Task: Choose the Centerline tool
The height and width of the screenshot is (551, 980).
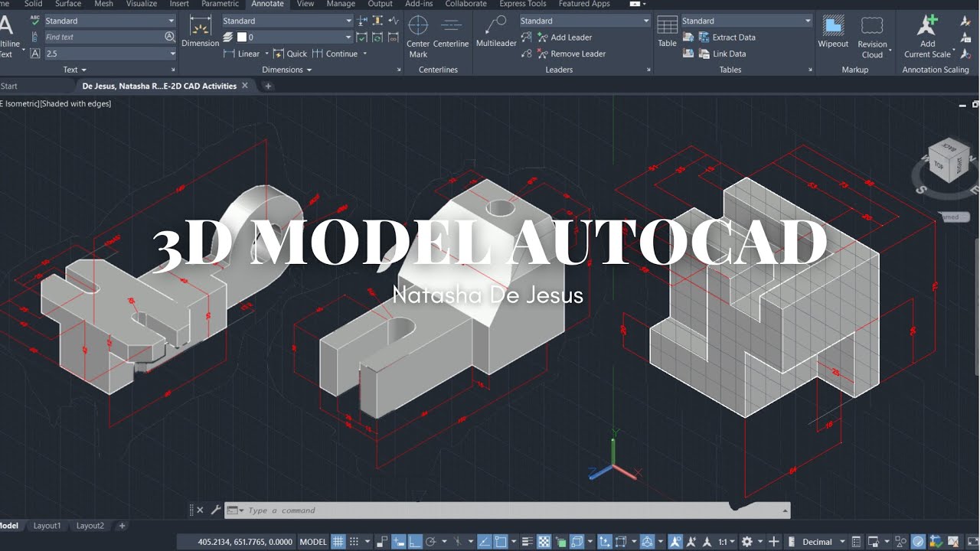Action: pos(451,32)
